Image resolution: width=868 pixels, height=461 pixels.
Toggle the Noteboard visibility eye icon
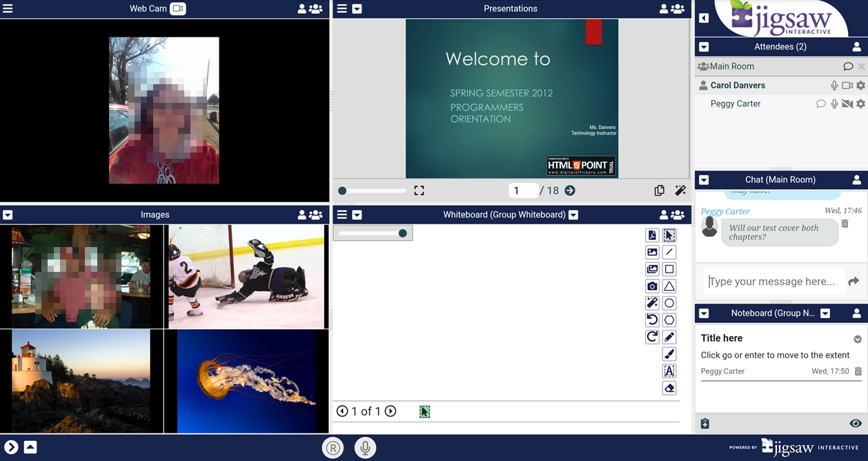tap(856, 424)
